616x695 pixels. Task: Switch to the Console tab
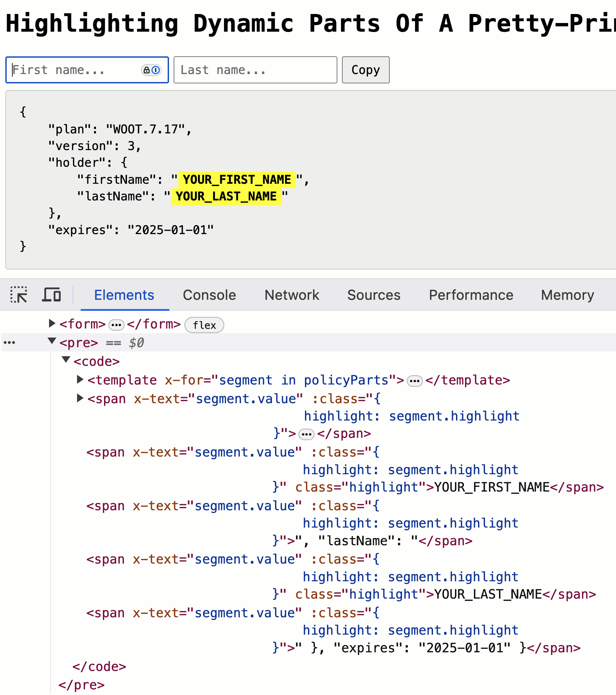[209, 295]
